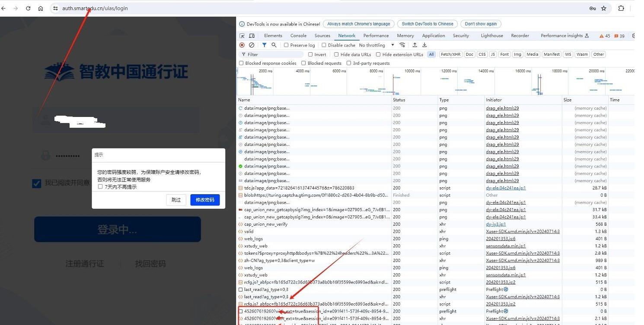This screenshot has width=644, height=325.
Task: Click the export HAR download icon
Action: pyautogui.click(x=424, y=45)
